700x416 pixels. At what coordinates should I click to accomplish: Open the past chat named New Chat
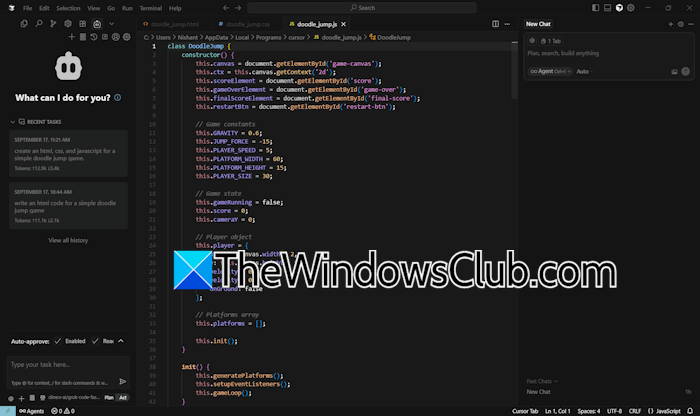point(538,392)
